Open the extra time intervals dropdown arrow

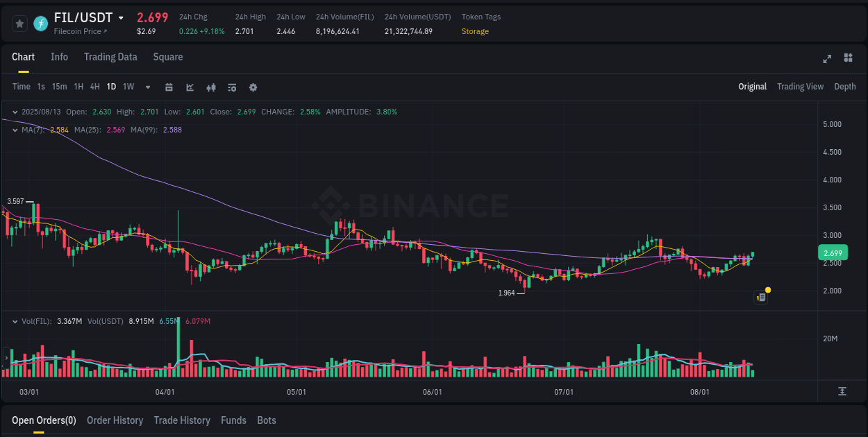click(x=147, y=87)
